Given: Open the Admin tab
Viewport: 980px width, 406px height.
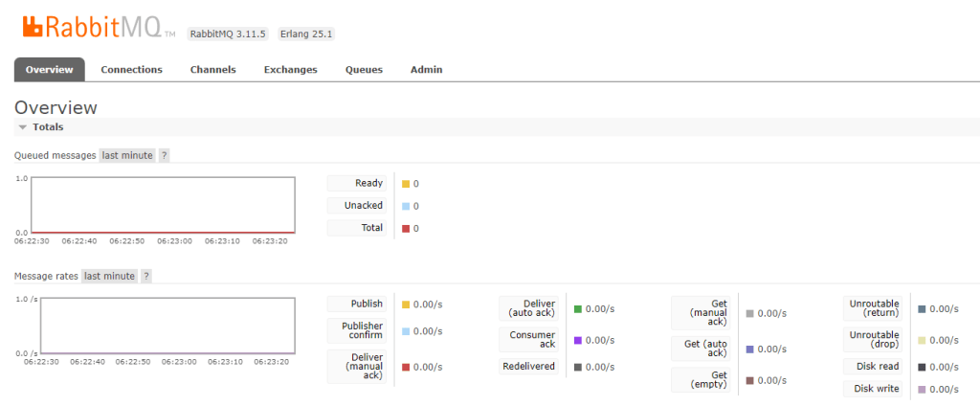Looking at the screenshot, I should tap(426, 70).
